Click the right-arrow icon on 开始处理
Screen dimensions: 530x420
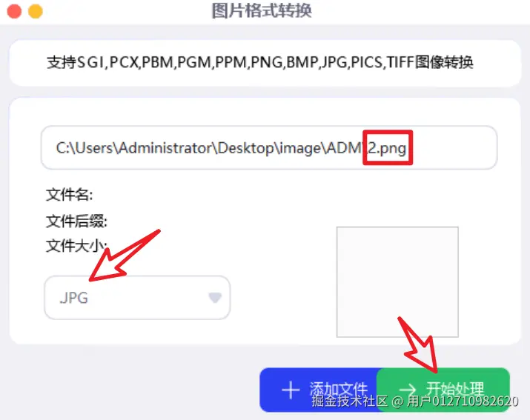coord(407,390)
